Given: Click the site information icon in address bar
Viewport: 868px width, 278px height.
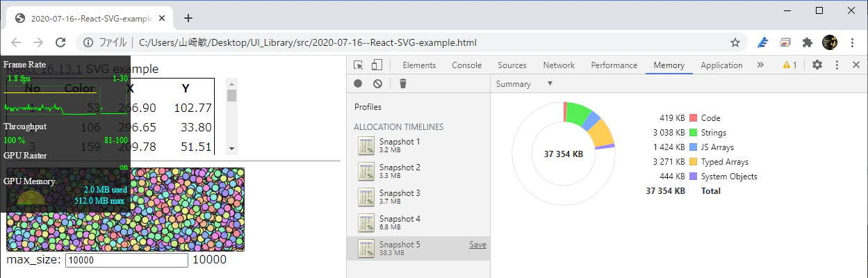Looking at the screenshot, I should click(x=88, y=42).
